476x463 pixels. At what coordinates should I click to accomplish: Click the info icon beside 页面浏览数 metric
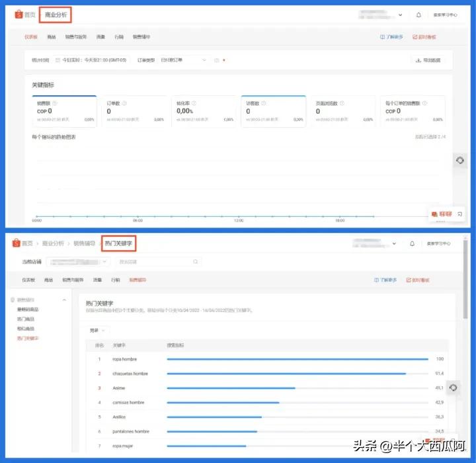pos(342,103)
